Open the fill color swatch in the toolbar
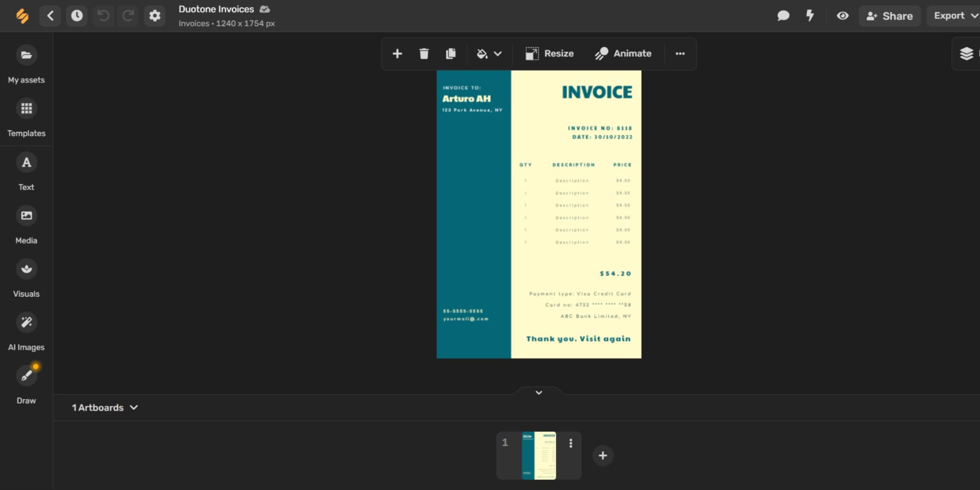The image size is (980, 490). click(x=482, y=53)
